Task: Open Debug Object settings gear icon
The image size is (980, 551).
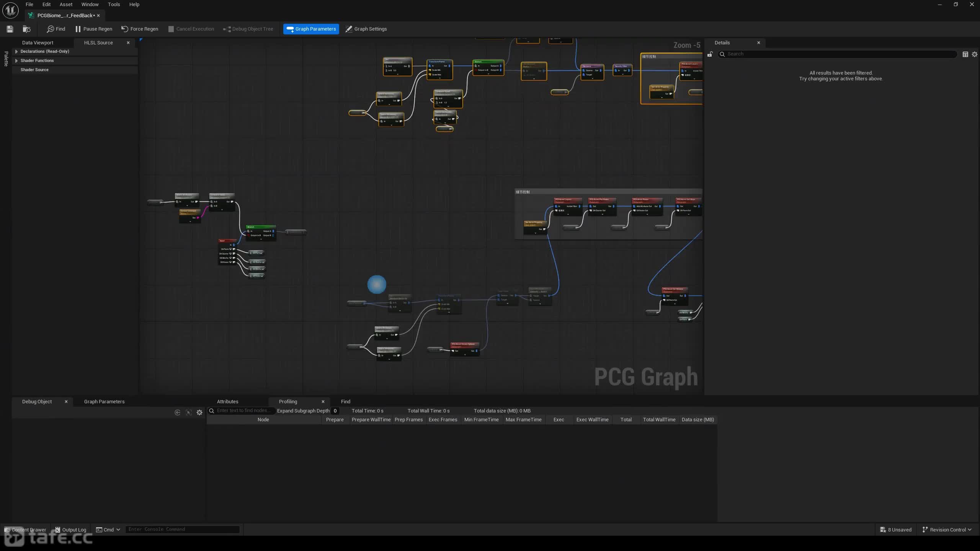Action: click(199, 412)
